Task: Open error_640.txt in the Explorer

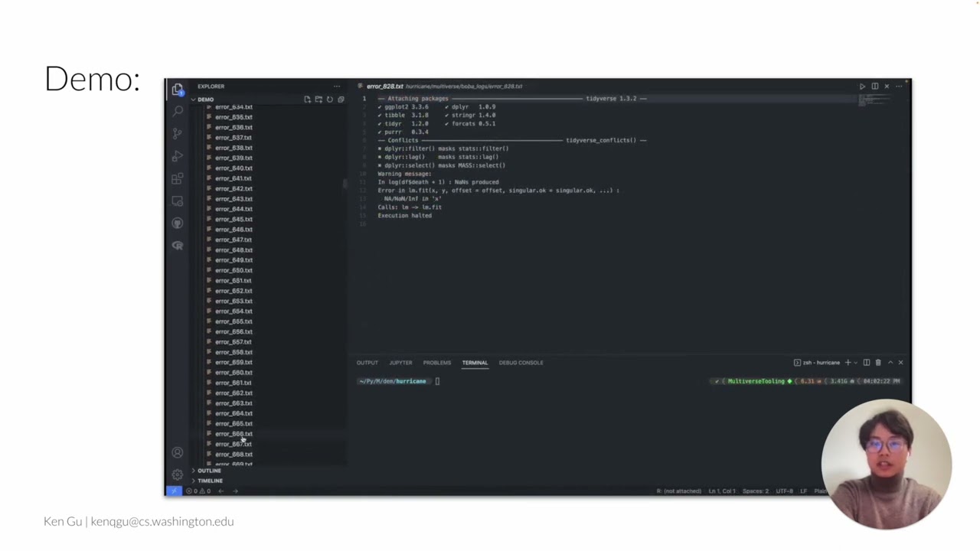Action: click(x=234, y=168)
